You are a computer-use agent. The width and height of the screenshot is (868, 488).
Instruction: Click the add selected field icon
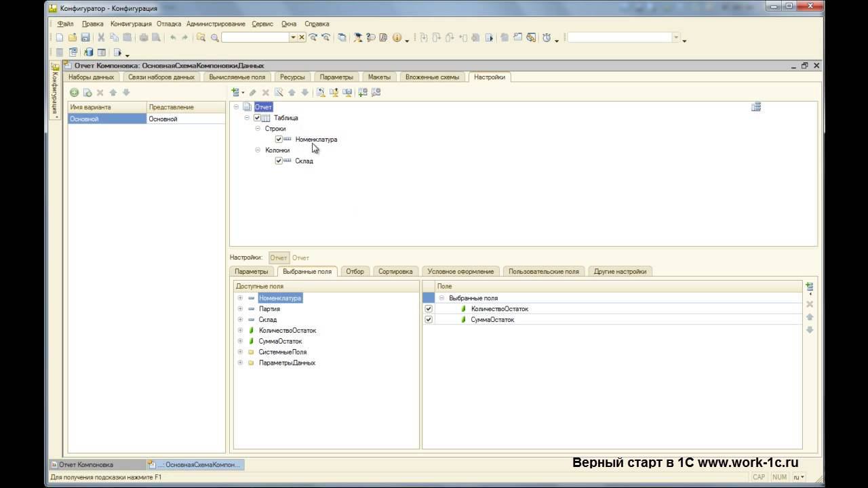tap(809, 287)
